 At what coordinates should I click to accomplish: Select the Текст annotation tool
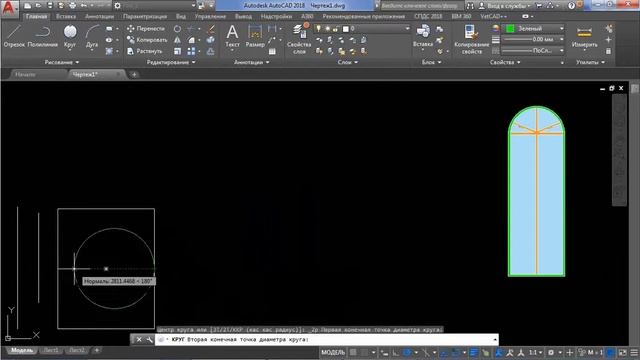point(232,36)
